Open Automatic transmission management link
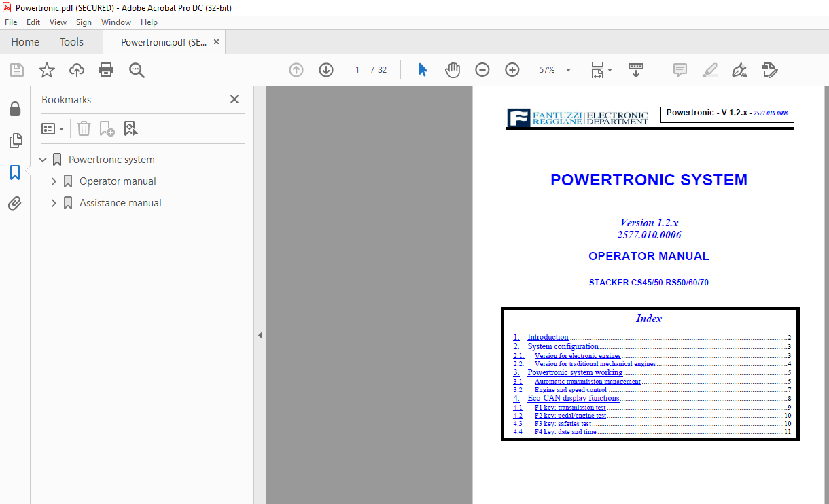This screenshot has width=829, height=504. coord(588,382)
